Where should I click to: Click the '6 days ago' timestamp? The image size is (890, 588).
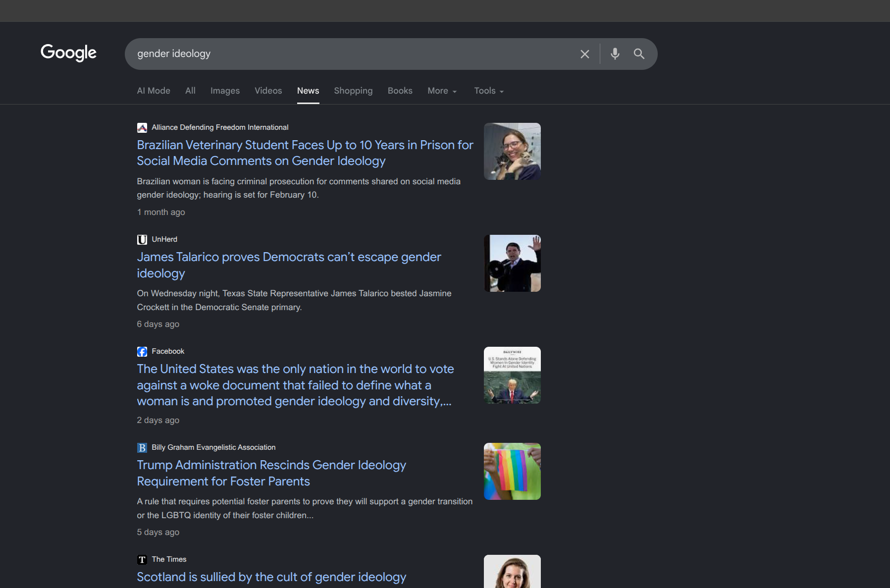(x=158, y=324)
